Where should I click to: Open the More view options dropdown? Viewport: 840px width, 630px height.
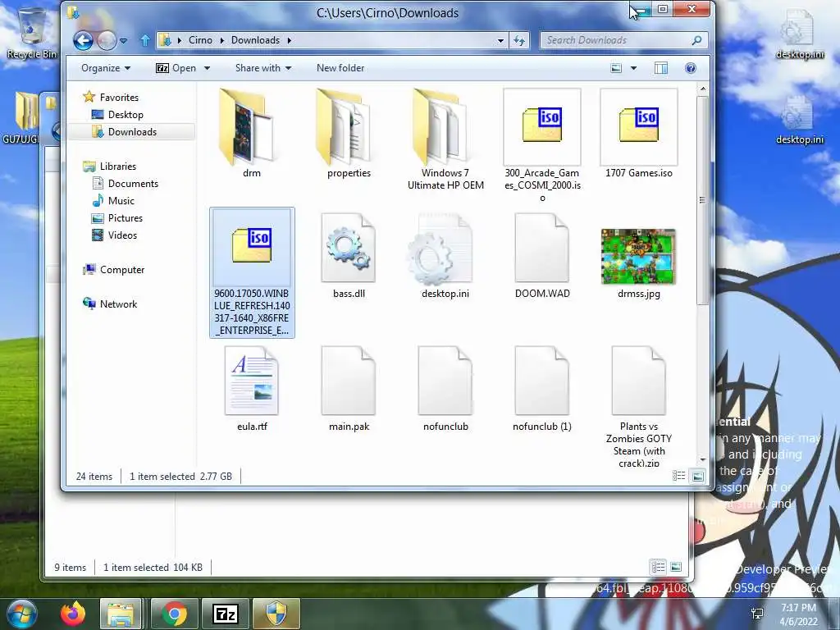[633, 68]
